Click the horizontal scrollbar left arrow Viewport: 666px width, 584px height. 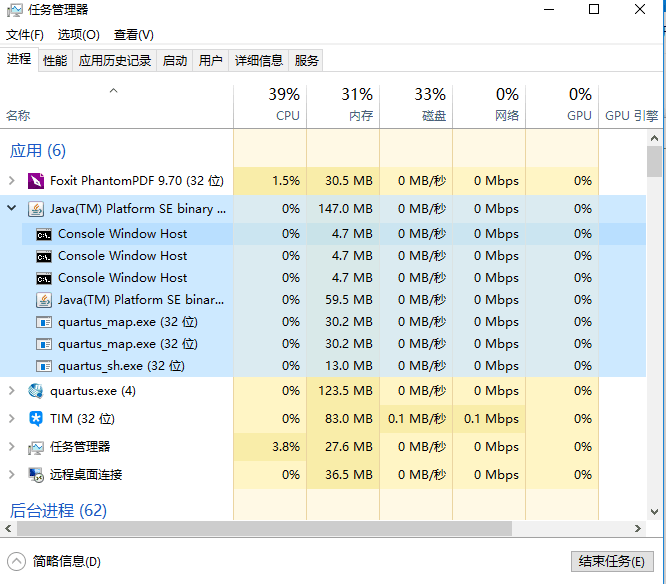click(8, 528)
